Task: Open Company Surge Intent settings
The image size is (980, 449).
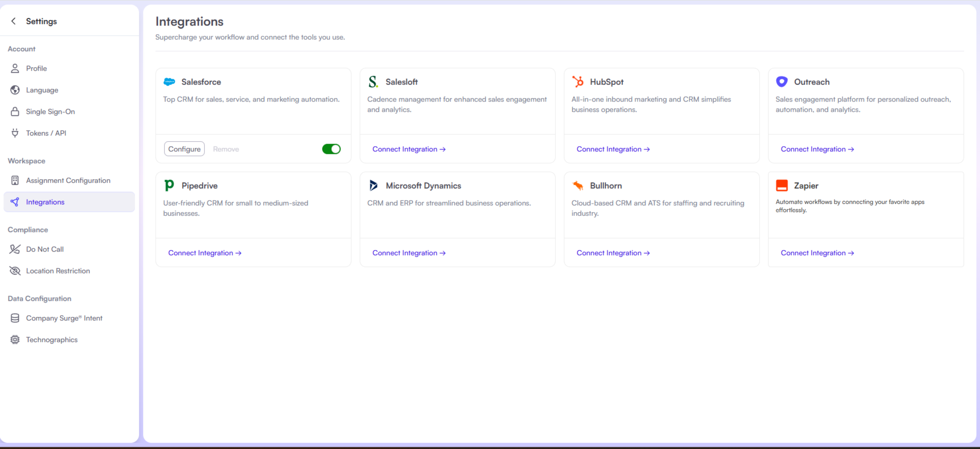Action: point(64,318)
